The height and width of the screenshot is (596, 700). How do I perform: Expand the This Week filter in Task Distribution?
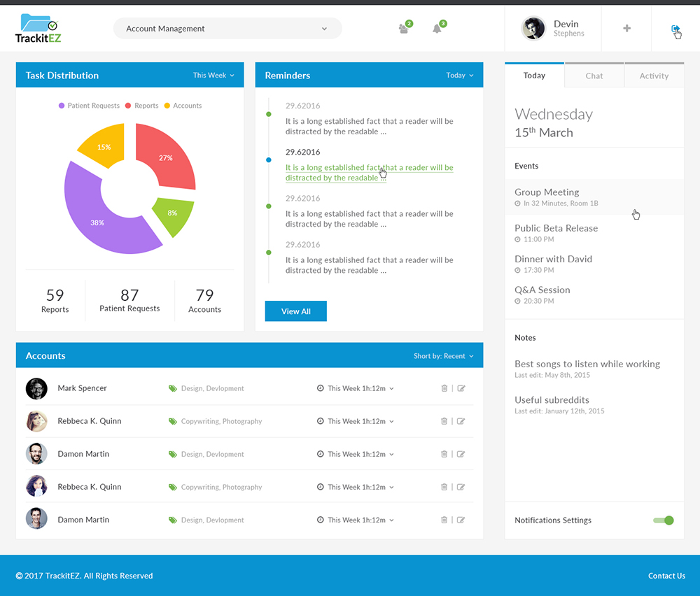click(x=213, y=75)
